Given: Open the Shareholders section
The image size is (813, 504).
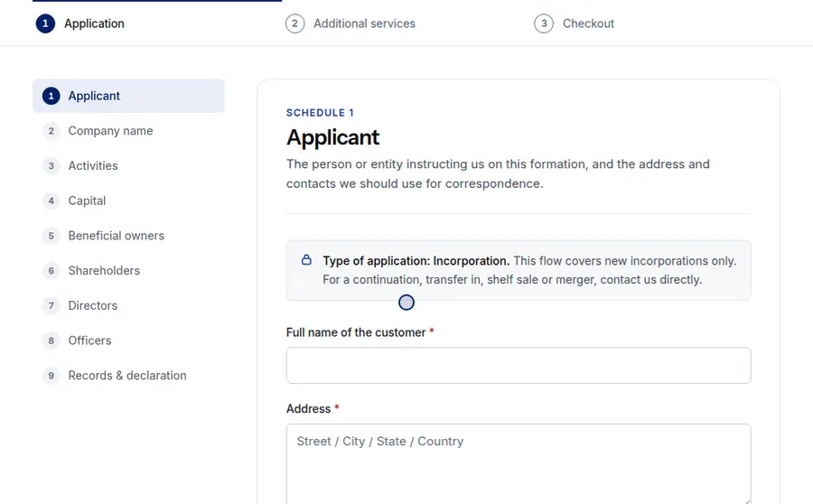Looking at the screenshot, I should point(128,270).
